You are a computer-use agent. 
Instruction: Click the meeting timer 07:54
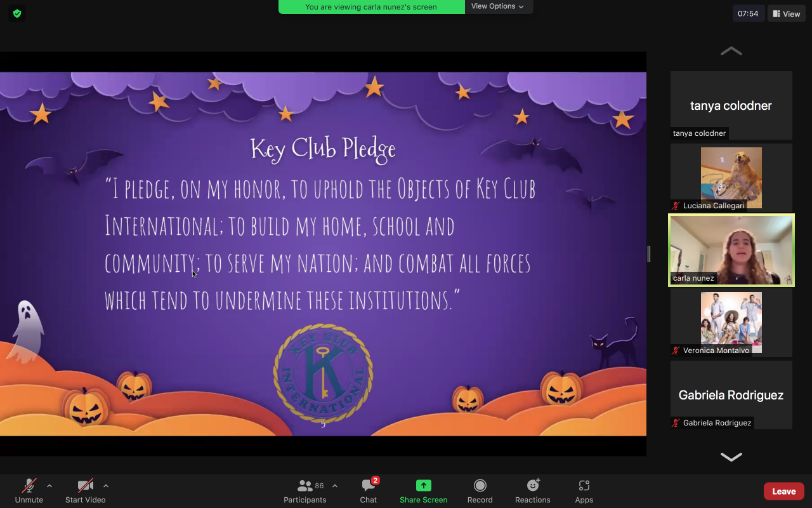coord(749,14)
